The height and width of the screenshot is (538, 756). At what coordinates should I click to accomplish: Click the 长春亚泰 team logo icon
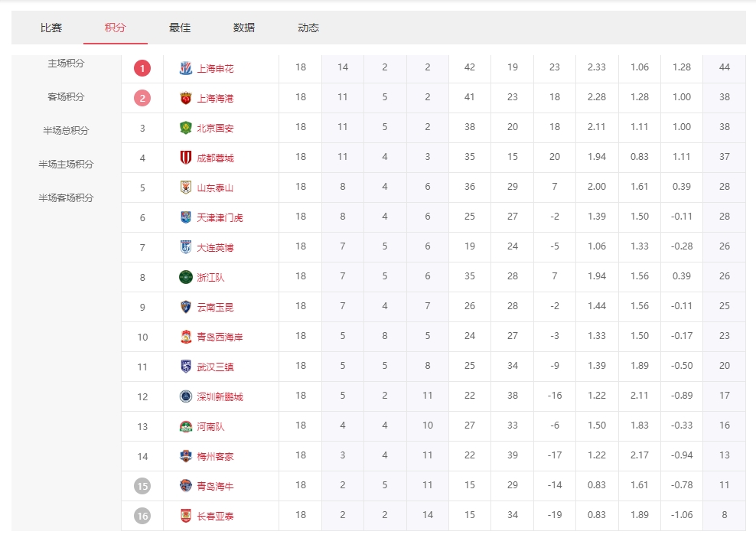pyautogui.click(x=185, y=516)
